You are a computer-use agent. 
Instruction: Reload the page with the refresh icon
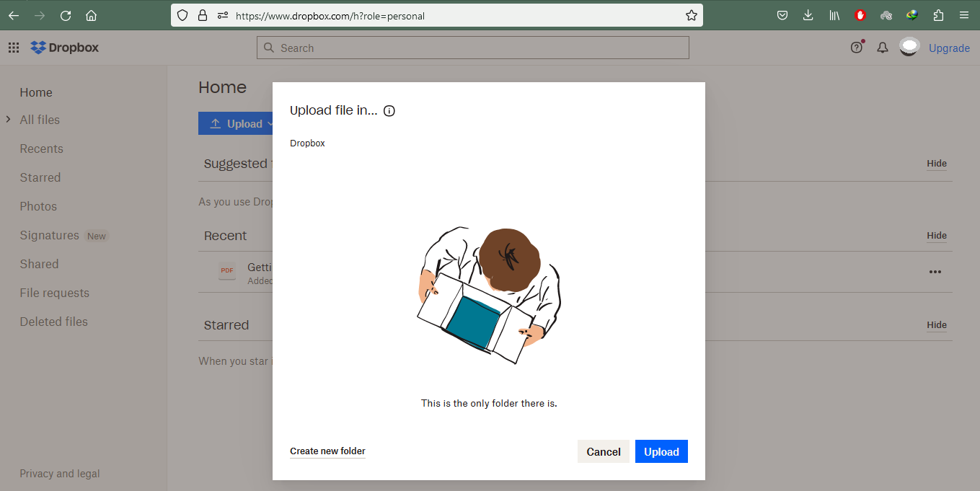click(66, 15)
